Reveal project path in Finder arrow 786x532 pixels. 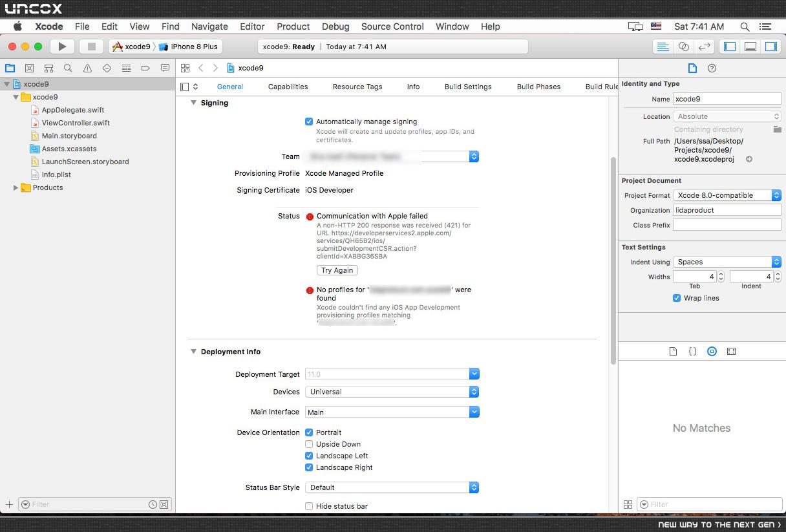coord(749,159)
